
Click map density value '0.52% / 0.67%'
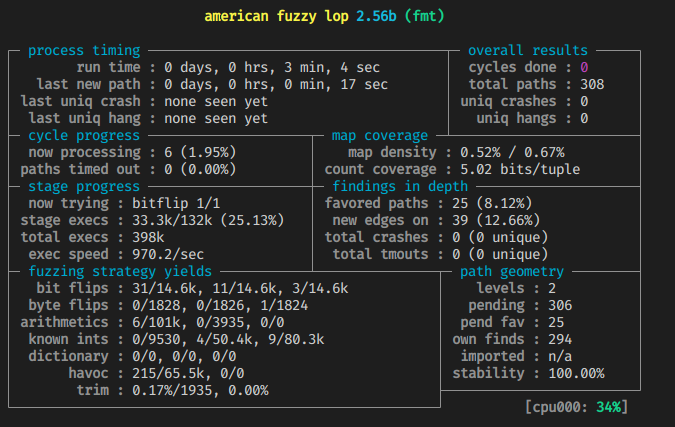coord(512,152)
